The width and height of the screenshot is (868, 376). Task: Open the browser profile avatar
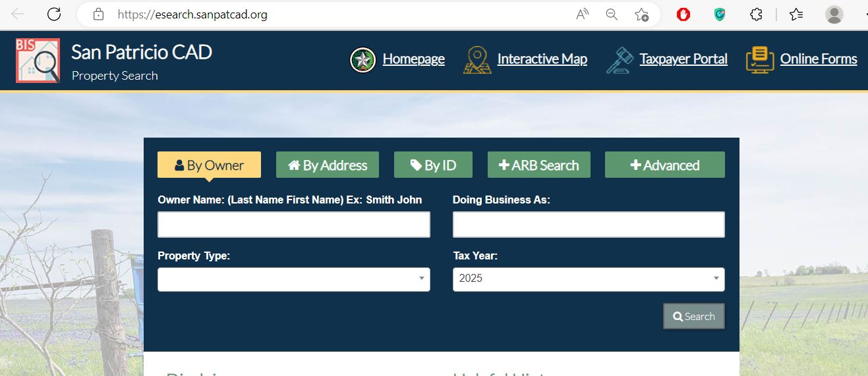[834, 14]
